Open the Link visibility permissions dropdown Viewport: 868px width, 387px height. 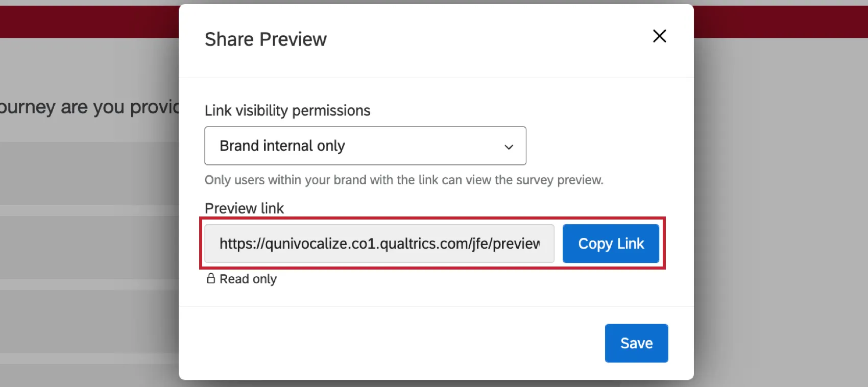tap(365, 146)
